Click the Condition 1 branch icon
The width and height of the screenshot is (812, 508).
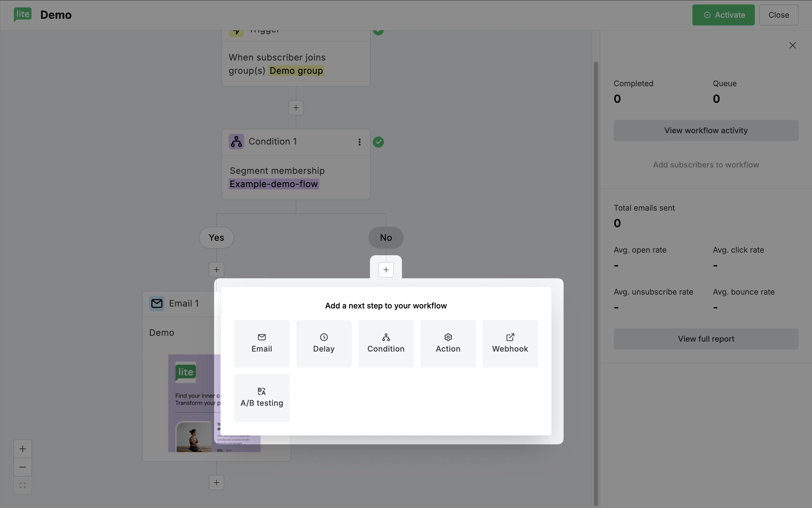coord(236,142)
